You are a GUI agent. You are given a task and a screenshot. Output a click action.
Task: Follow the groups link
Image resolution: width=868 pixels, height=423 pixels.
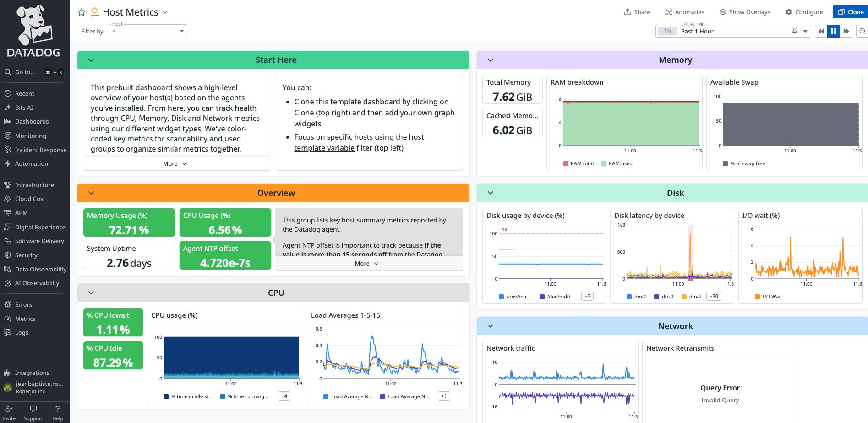(x=103, y=149)
